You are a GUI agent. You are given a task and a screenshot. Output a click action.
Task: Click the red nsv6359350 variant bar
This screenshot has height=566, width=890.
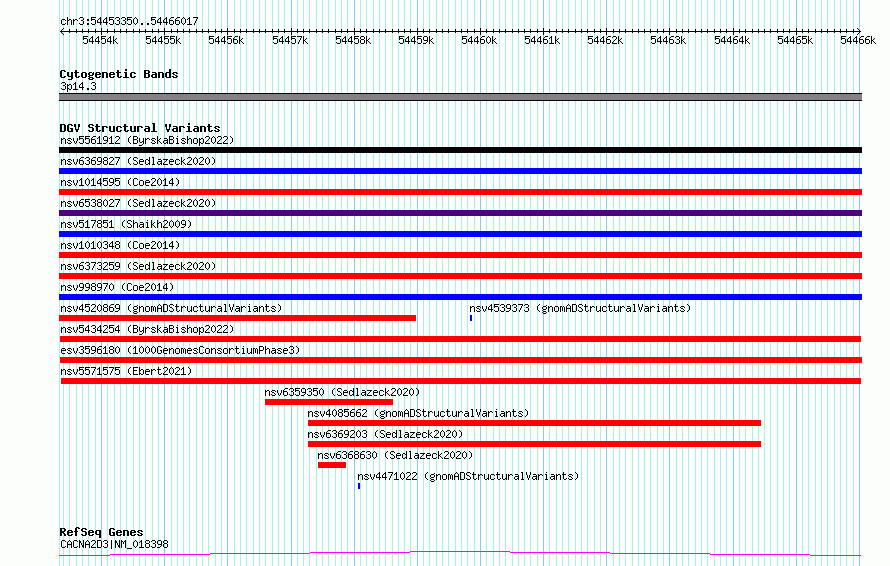tap(329, 402)
